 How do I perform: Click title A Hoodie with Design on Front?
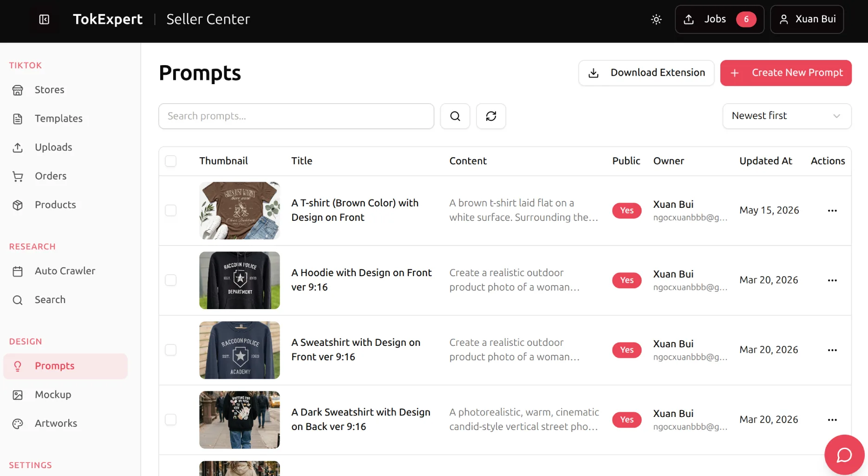point(361,280)
